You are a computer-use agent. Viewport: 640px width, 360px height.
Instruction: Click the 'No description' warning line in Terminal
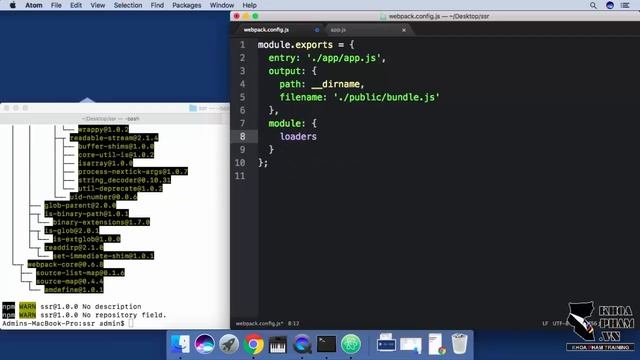[72, 307]
